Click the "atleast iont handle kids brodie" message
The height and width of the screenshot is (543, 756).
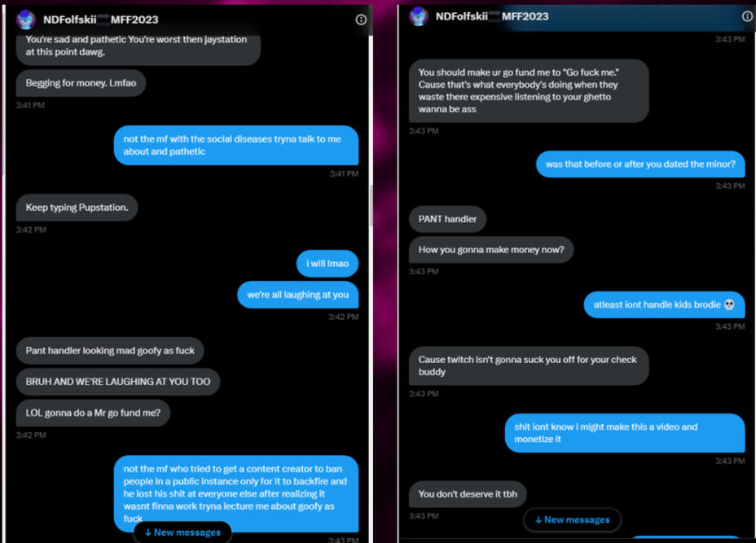[x=663, y=304]
